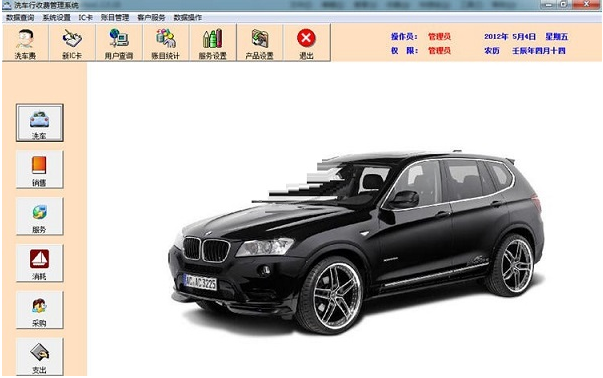
Task: Click the 产品设置 toolbar icon
Action: (x=260, y=43)
